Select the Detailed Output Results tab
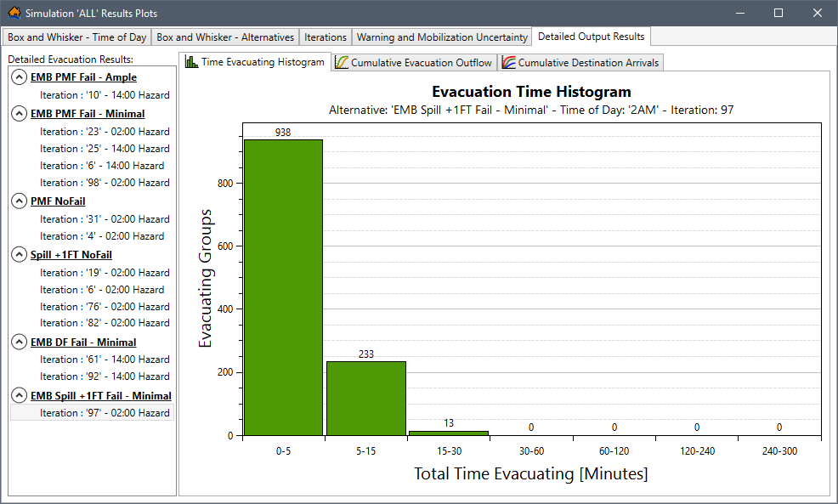838x504 pixels. click(591, 37)
